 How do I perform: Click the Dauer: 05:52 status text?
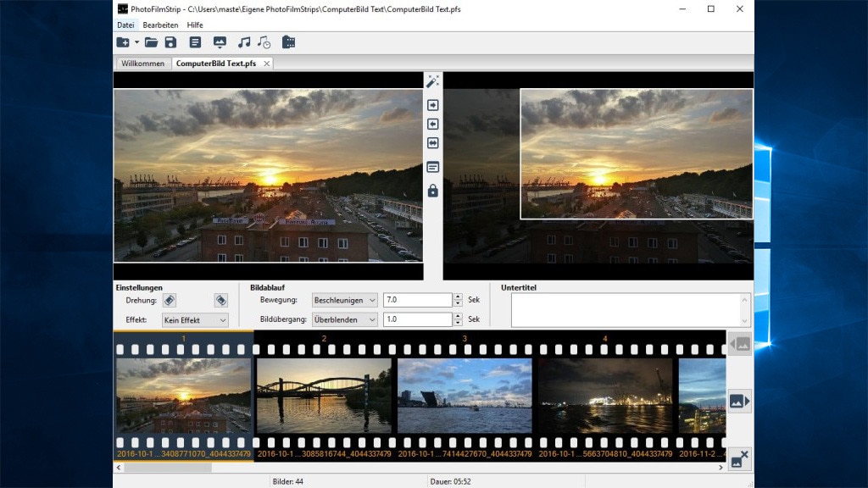click(451, 481)
